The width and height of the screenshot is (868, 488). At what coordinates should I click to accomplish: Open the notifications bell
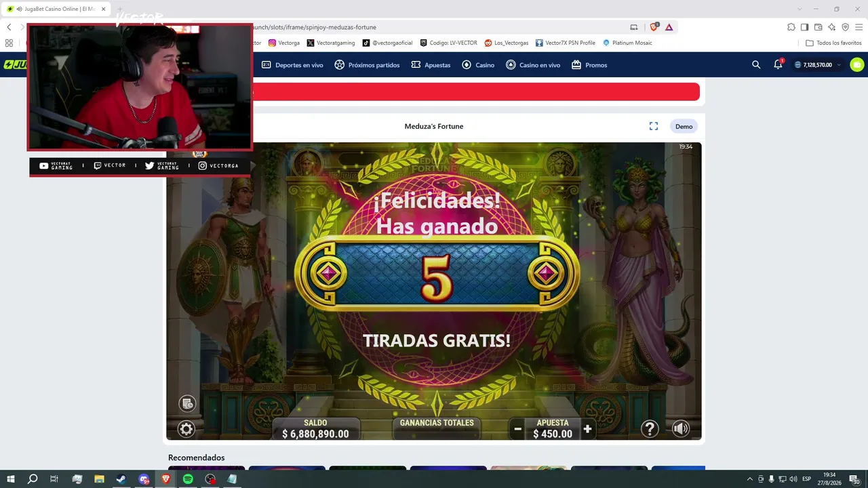coord(778,65)
